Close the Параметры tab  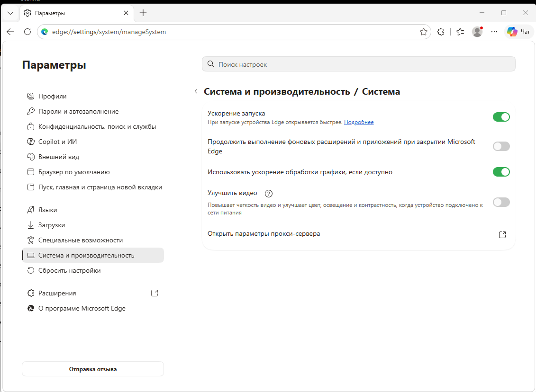point(126,13)
